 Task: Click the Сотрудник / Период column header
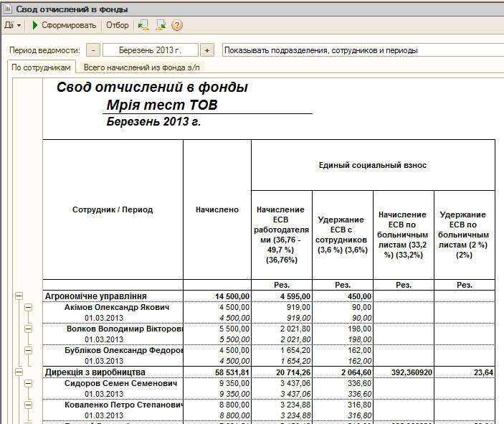113,209
